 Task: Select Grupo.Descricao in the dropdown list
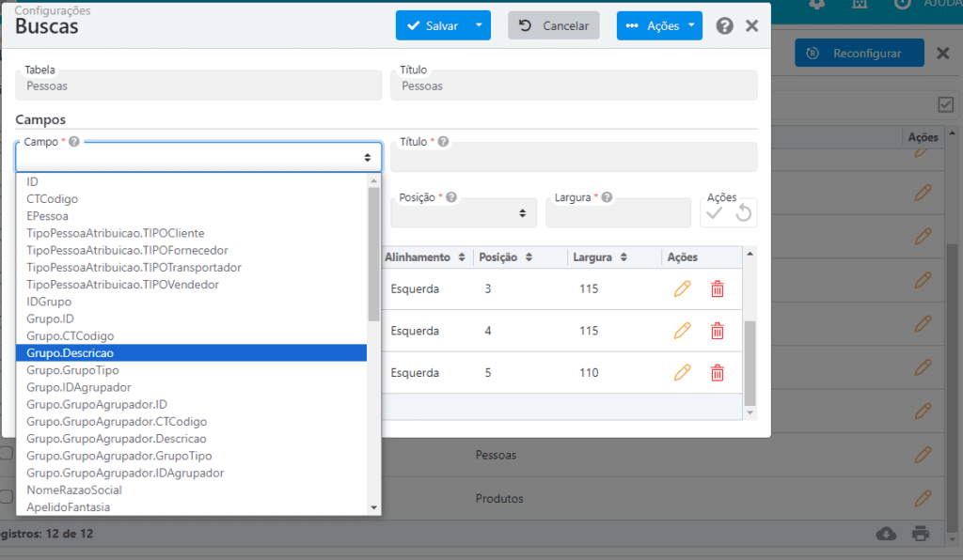(191, 352)
